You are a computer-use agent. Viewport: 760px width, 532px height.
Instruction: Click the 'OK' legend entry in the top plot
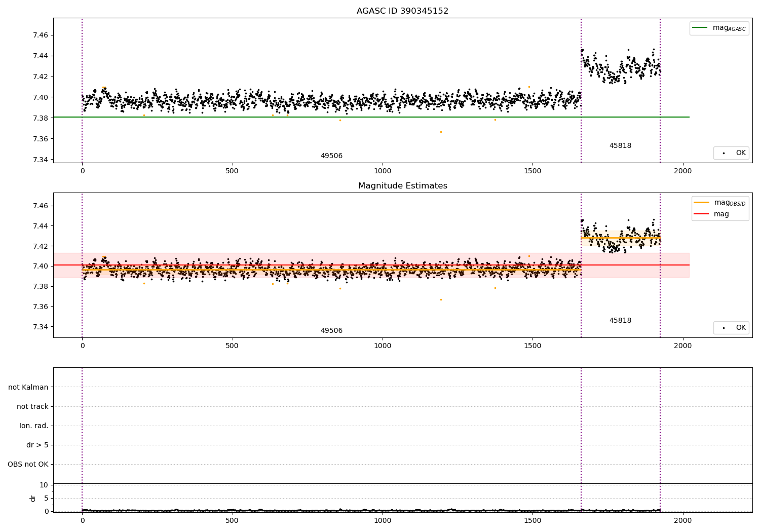pyautogui.click(x=731, y=153)
